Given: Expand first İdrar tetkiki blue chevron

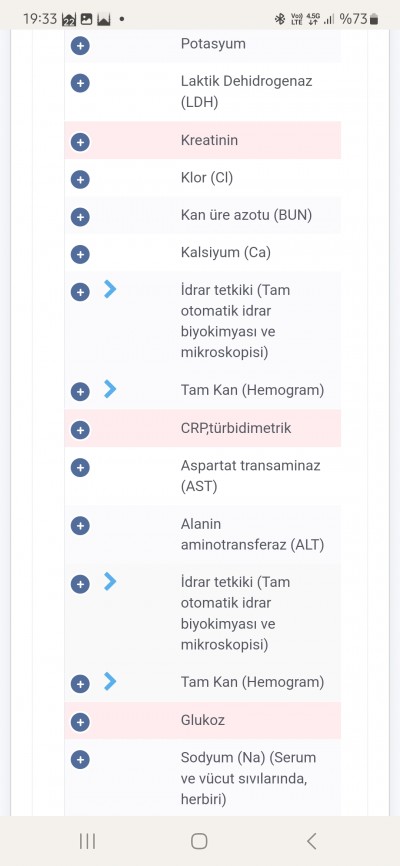Looking at the screenshot, I should (x=110, y=289).
